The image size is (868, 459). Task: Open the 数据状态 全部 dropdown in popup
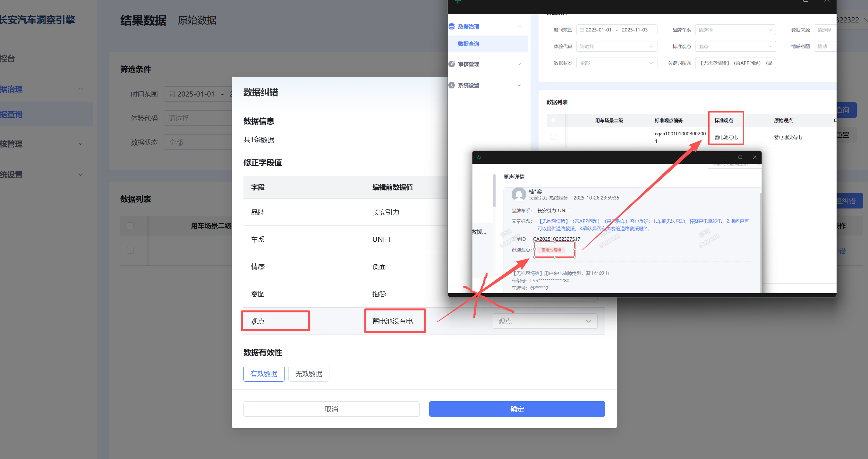tap(616, 63)
